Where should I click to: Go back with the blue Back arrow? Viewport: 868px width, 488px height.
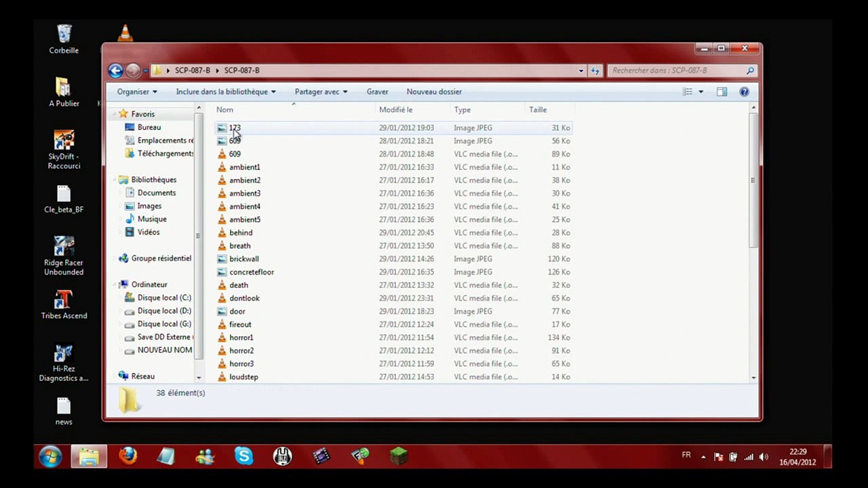(x=115, y=70)
